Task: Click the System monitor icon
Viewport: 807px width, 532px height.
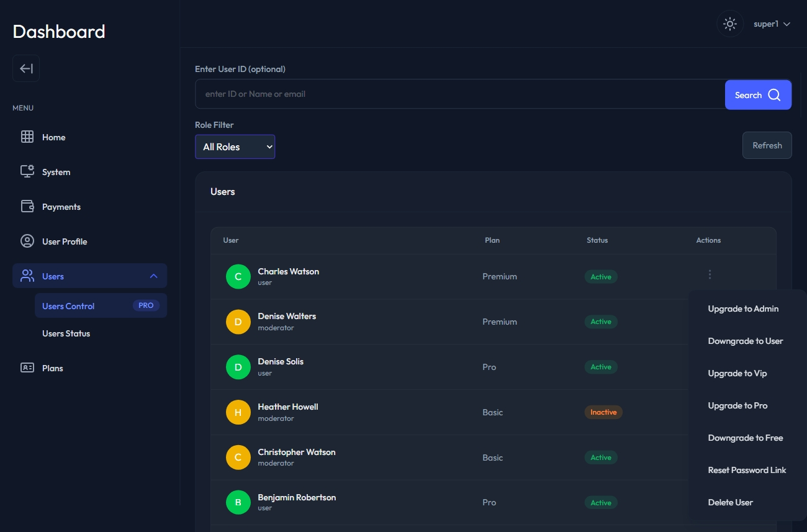Action: 27,172
